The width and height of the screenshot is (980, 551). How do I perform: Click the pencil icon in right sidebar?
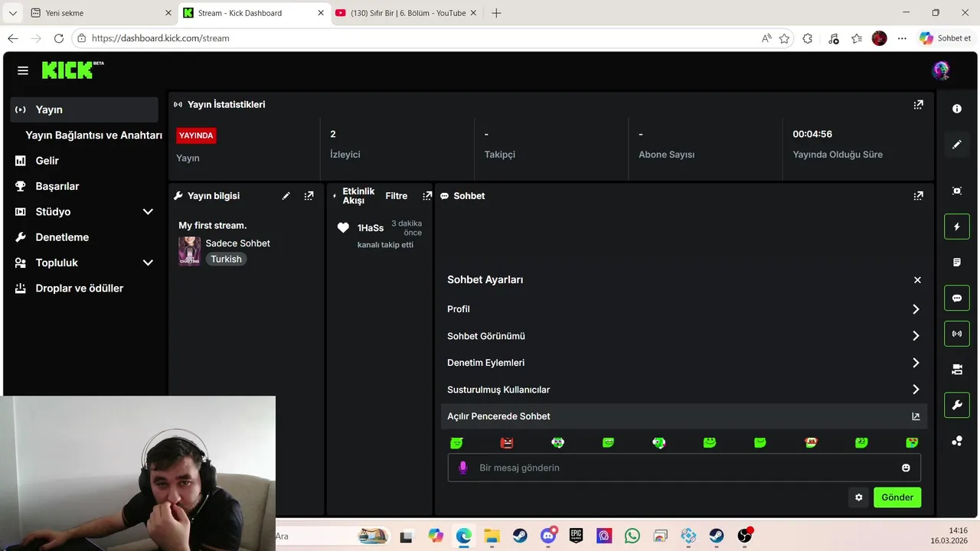pyautogui.click(x=957, y=145)
